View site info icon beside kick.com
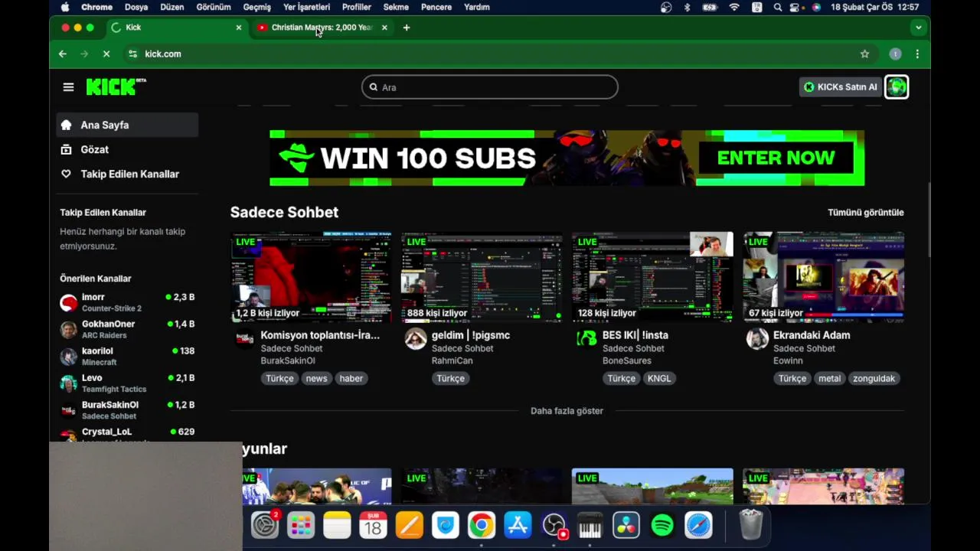The height and width of the screenshot is (551, 980). 132,54
